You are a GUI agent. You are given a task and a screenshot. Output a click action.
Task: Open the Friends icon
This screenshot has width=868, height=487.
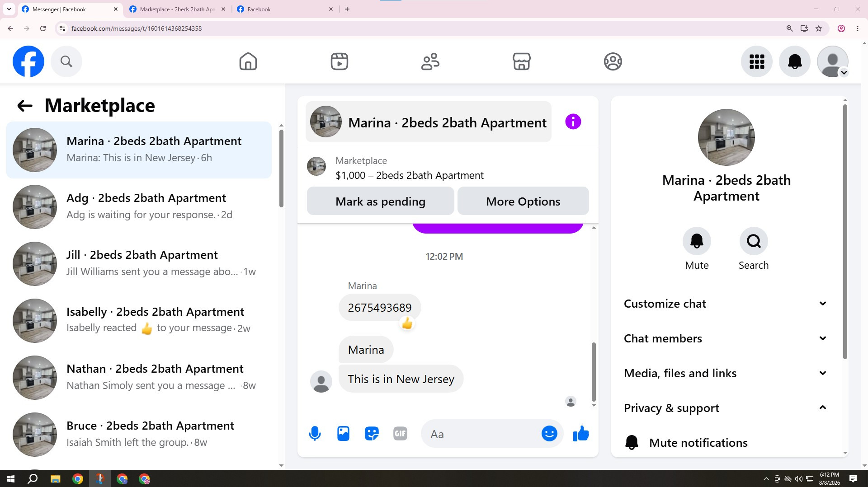pos(430,61)
